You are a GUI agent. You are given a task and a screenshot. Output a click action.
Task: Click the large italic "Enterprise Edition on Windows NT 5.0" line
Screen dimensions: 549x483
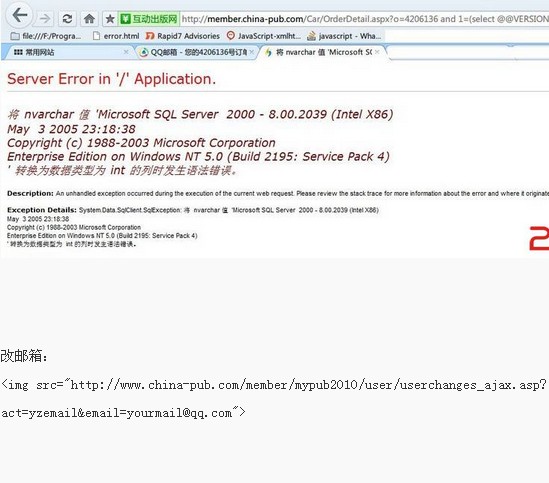198,156
